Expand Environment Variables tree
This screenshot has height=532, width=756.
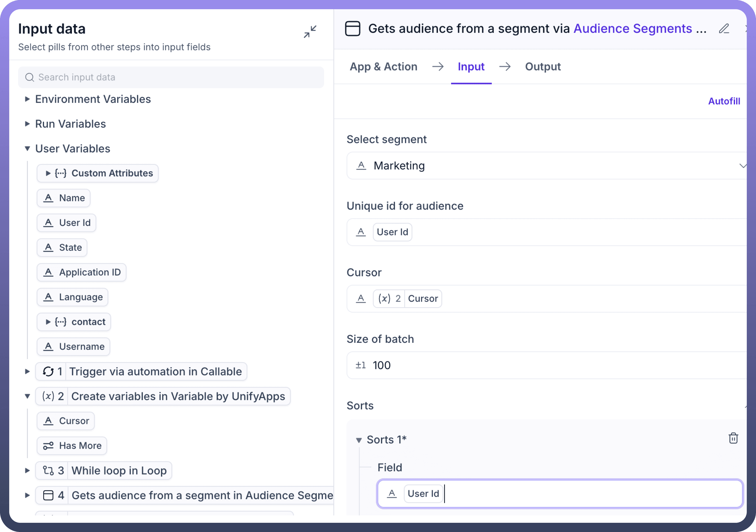(x=27, y=99)
